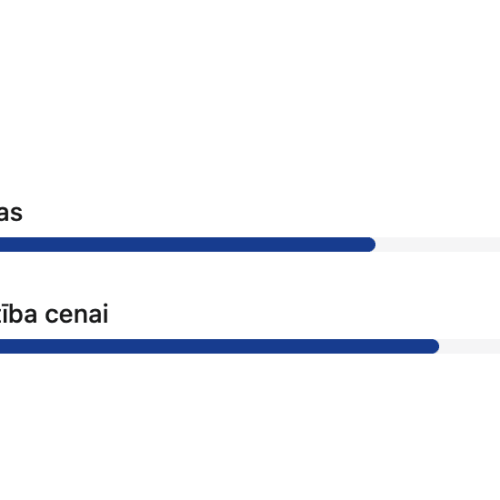Click the blue fill of the 'cenai' rating bar
Image resolution: width=500 pixels, height=500 pixels.
click(x=219, y=346)
